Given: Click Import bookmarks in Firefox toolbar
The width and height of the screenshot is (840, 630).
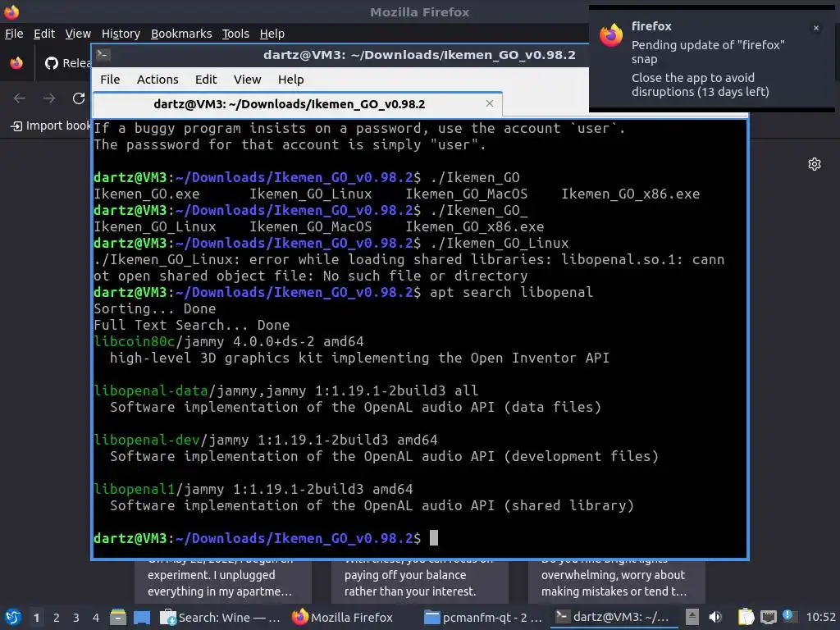Looking at the screenshot, I should 51,126.
